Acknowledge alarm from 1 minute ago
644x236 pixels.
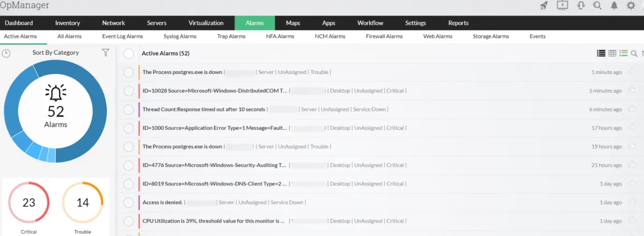631,72
